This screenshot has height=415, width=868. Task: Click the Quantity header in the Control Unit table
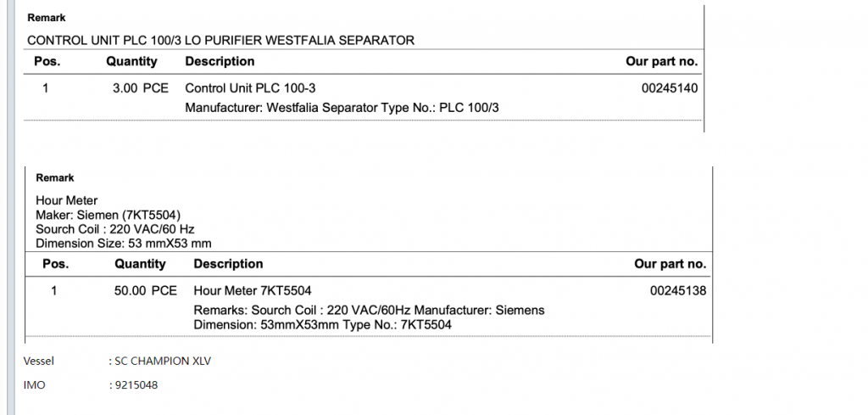[x=131, y=61]
